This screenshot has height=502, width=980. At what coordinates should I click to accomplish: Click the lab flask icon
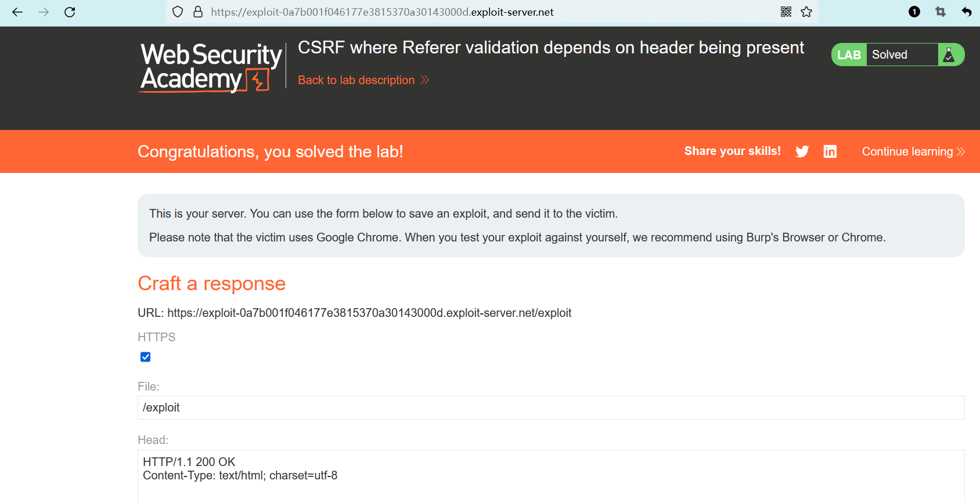pos(949,55)
